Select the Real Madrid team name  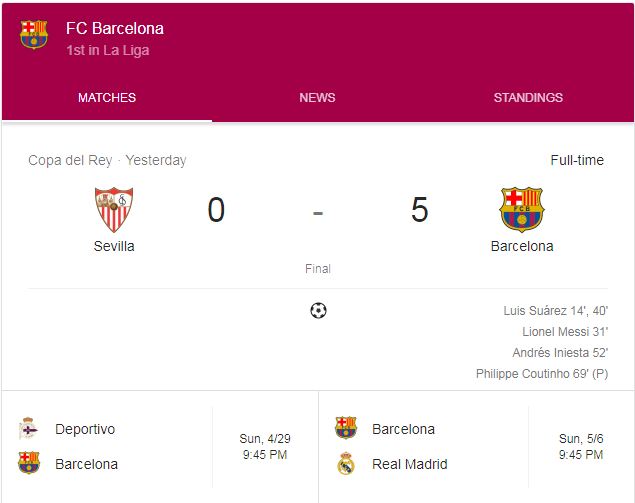[410, 464]
